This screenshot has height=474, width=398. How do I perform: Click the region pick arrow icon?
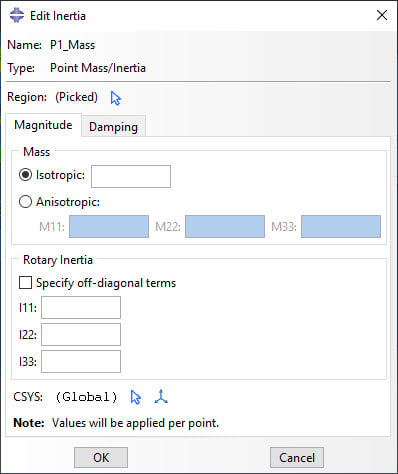116,98
